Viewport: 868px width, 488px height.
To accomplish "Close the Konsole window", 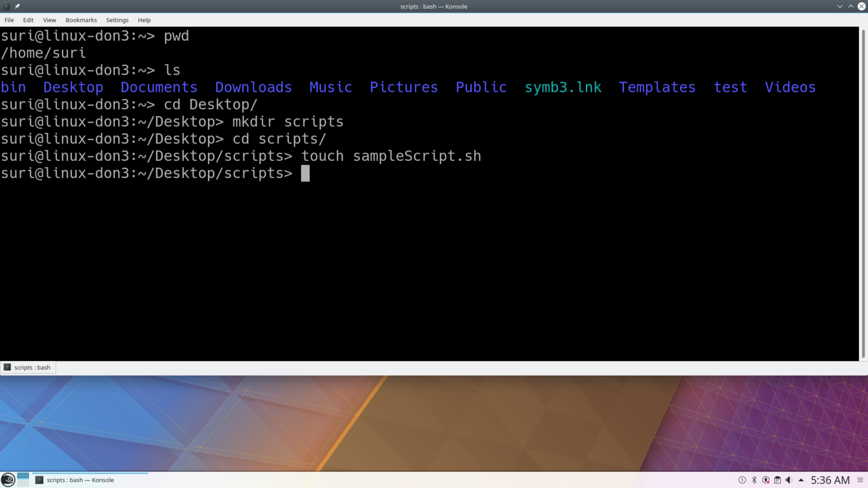I will point(862,6).
